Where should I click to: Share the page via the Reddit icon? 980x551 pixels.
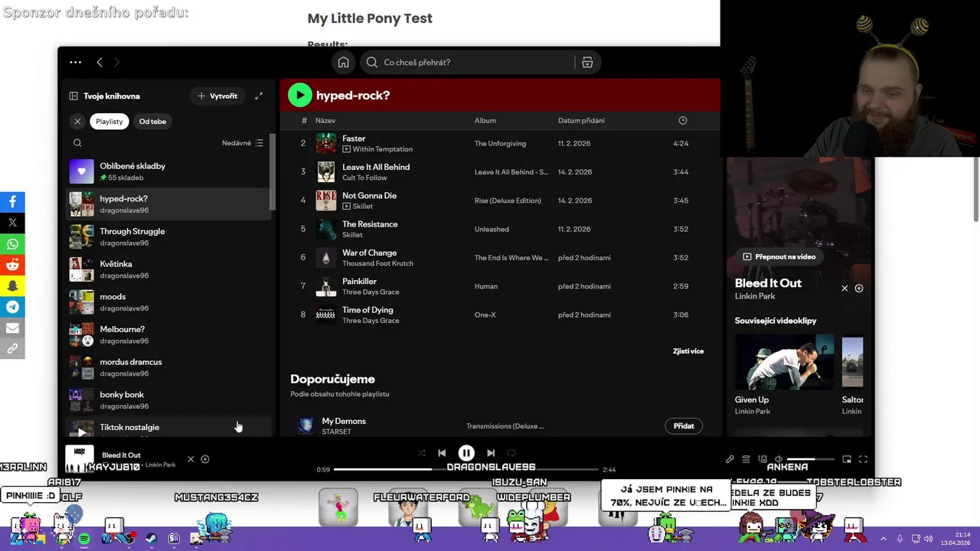point(12,265)
